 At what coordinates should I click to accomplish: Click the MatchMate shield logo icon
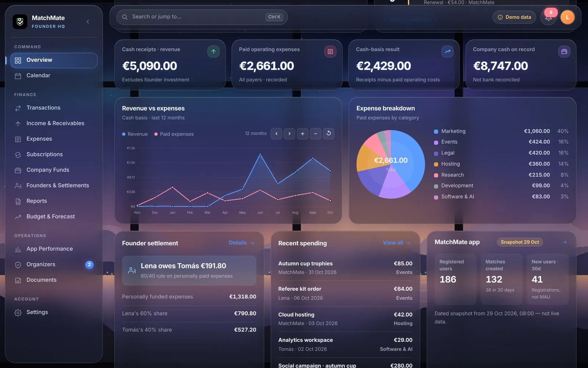[x=20, y=22]
